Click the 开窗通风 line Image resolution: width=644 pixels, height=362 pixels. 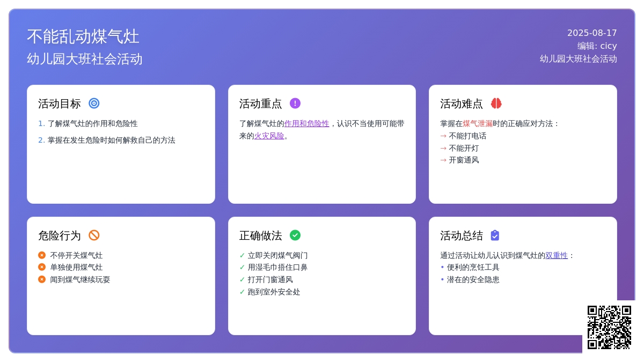(459, 160)
